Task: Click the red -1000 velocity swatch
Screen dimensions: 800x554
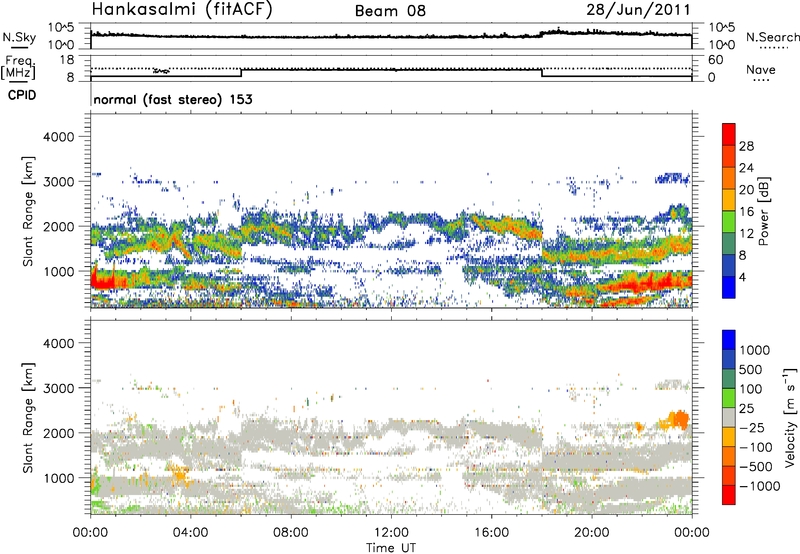Action: (729, 495)
